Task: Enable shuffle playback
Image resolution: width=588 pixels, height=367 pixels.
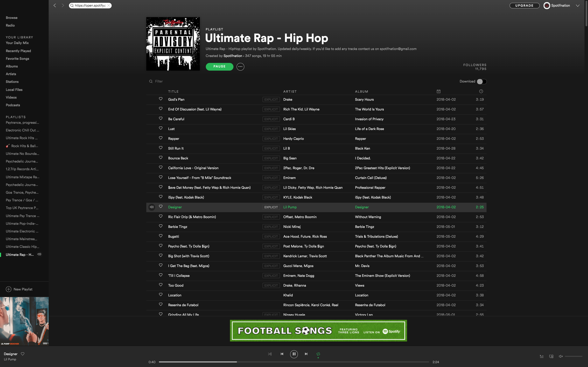Action: coord(270,354)
